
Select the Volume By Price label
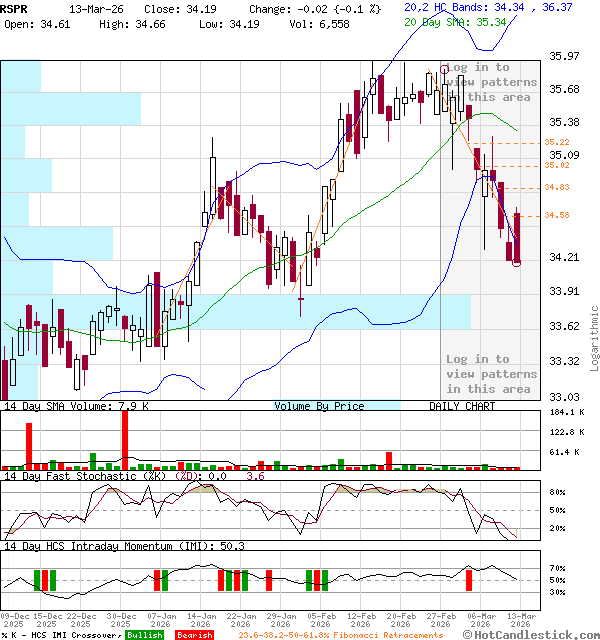(x=319, y=406)
